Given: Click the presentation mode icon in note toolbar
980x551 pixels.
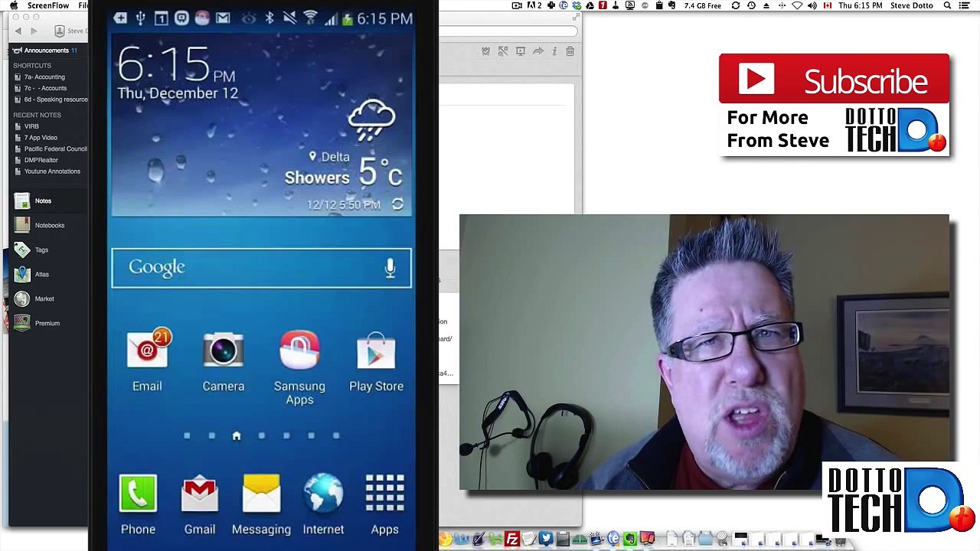Looking at the screenshot, I should 521,51.
